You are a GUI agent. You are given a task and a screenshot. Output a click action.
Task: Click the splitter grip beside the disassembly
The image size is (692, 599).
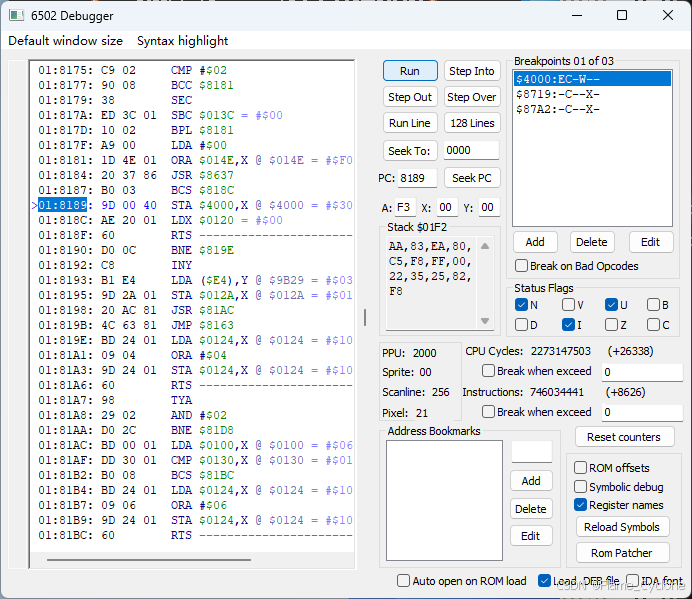click(x=365, y=317)
